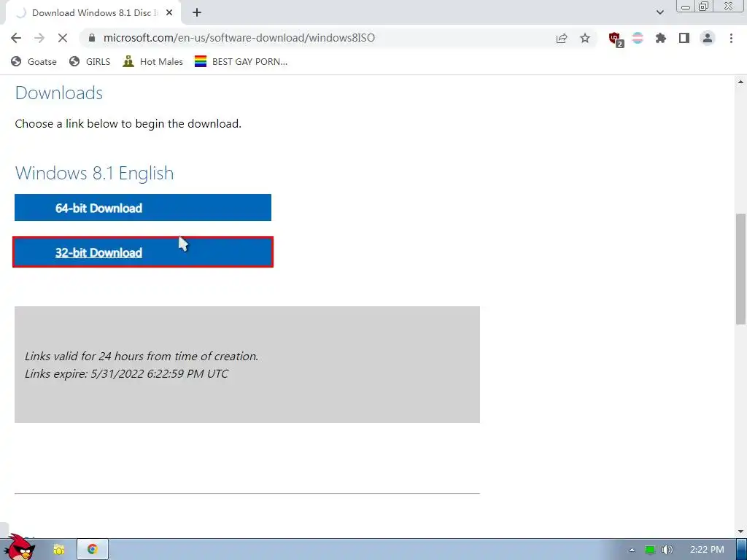Click the scrollbar down arrow
The height and width of the screenshot is (560, 747).
coord(741,531)
